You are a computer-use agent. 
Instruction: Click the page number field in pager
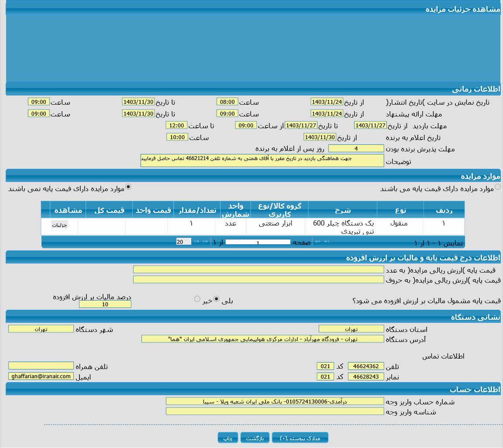[x=258, y=242]
